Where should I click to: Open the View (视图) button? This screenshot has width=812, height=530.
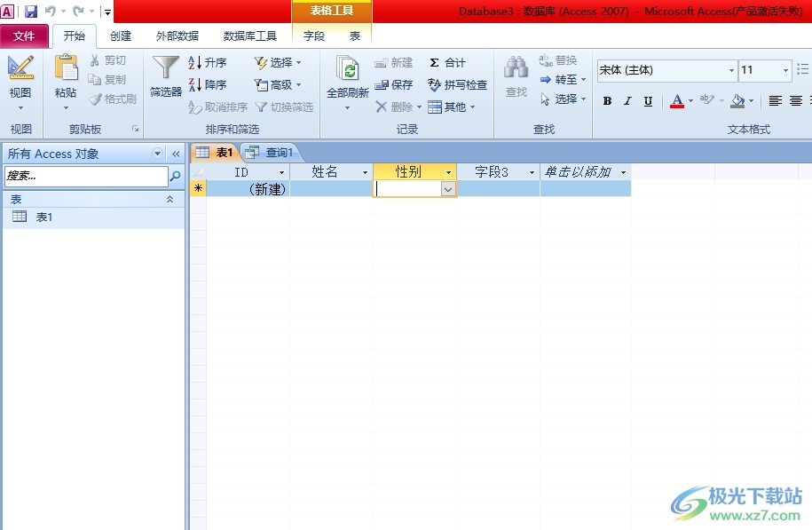(x=20, y=83)
